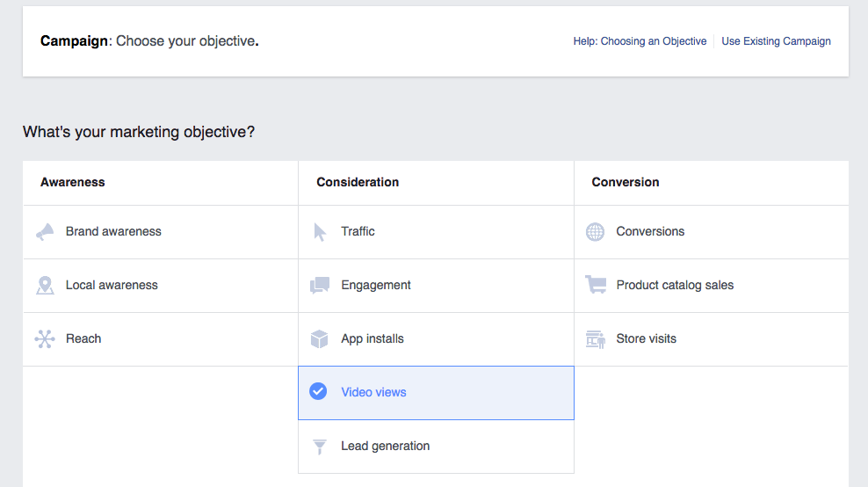Select the Traffic objective

coord(437,232)
